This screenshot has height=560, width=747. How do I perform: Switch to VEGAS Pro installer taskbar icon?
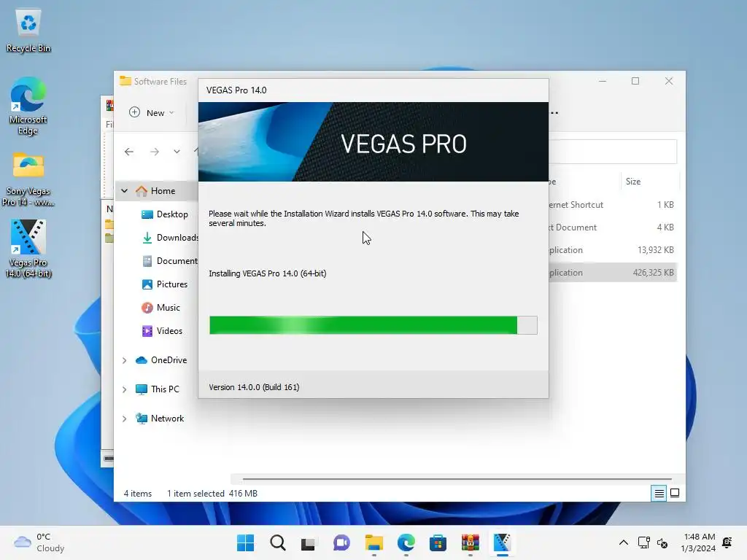coord(502,542)
